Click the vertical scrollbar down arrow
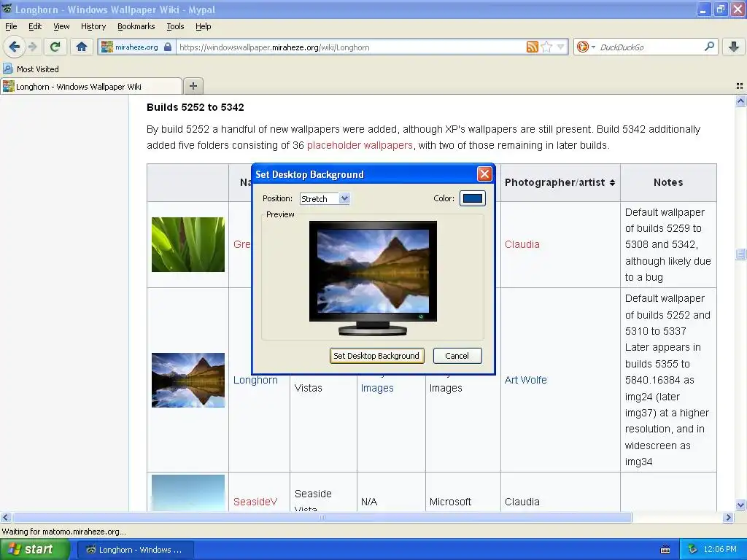The image size is (747, 560). (740, 505)
